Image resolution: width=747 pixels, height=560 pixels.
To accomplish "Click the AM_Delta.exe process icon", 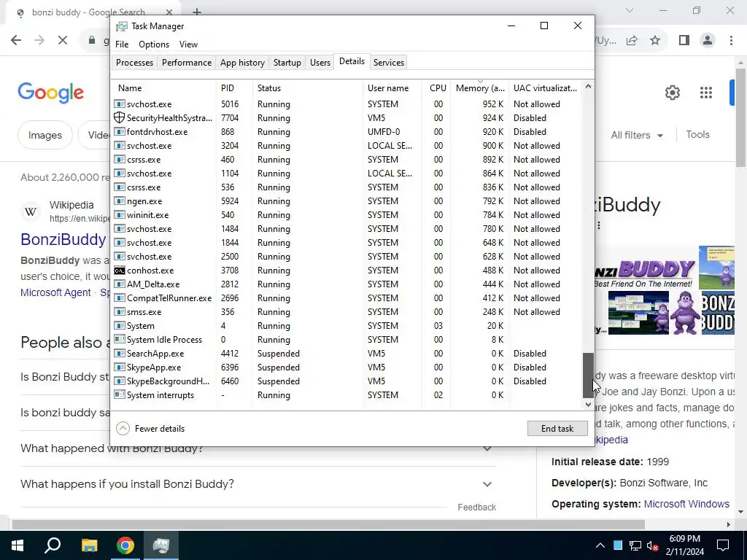I will click(x=119, y=284).
